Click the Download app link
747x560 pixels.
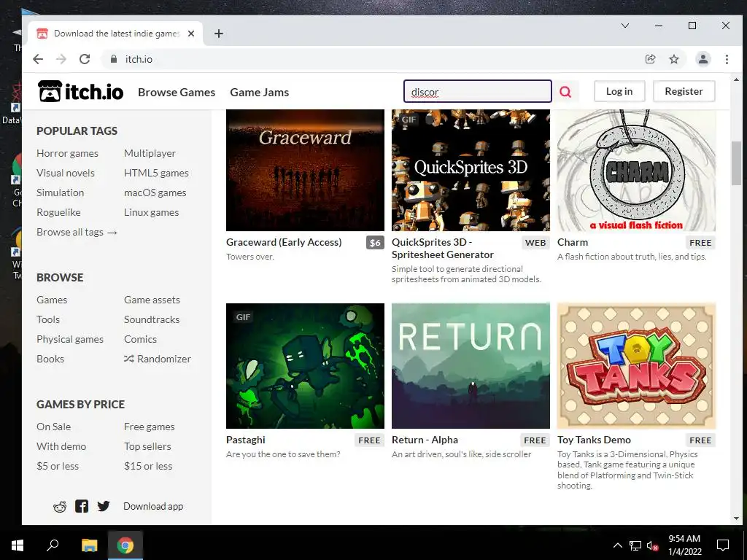[153, 506]
